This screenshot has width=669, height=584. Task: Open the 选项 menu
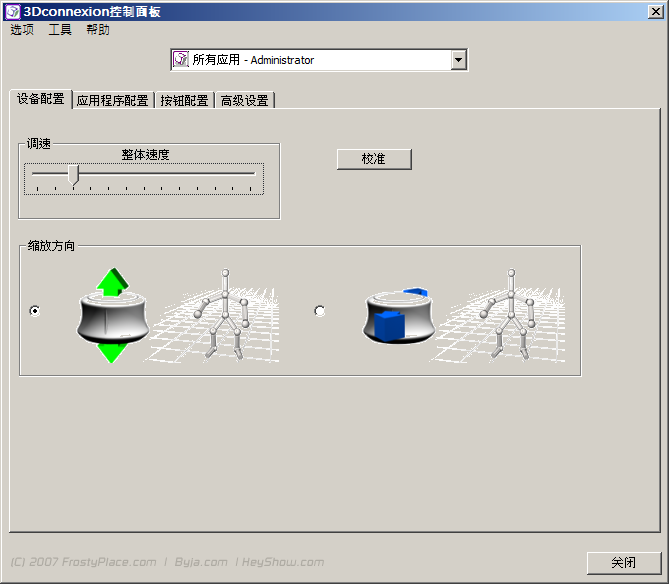(x=22, y=30)
